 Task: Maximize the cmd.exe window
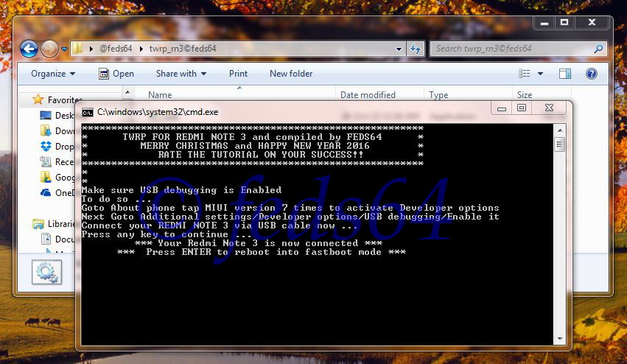point(522,108)
